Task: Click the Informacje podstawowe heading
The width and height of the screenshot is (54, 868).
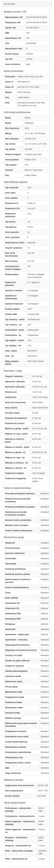Action: coord(17,112)
